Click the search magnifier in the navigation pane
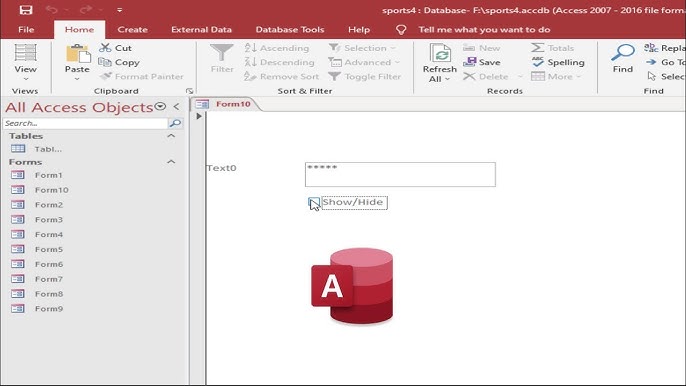 pos(175,123)
